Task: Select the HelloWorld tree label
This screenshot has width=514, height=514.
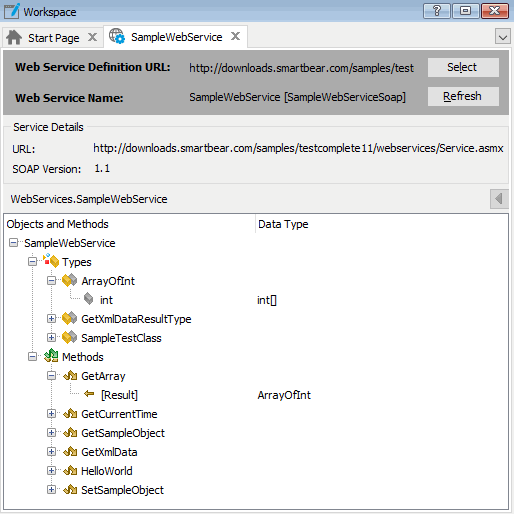Action: (x=107, y=471)
